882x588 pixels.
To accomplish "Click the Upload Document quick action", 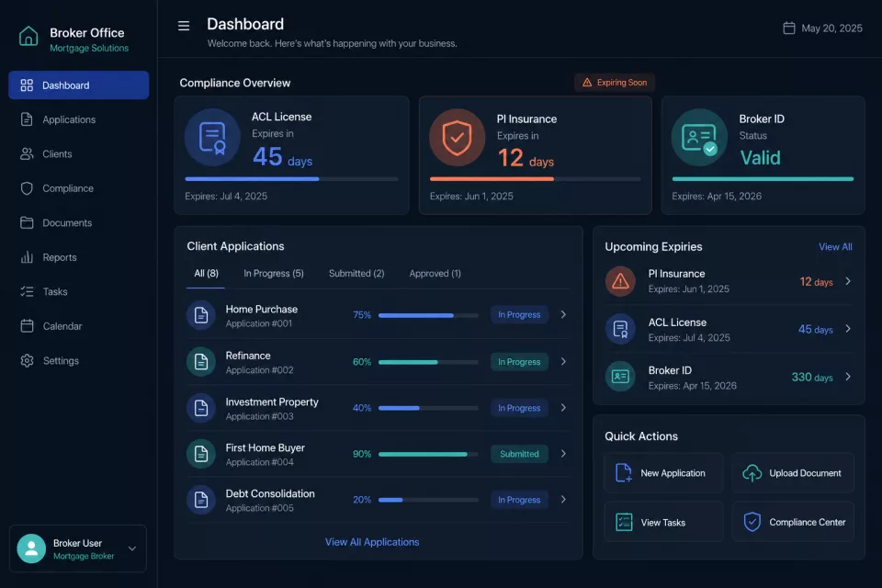I will (x=793, y=473).
